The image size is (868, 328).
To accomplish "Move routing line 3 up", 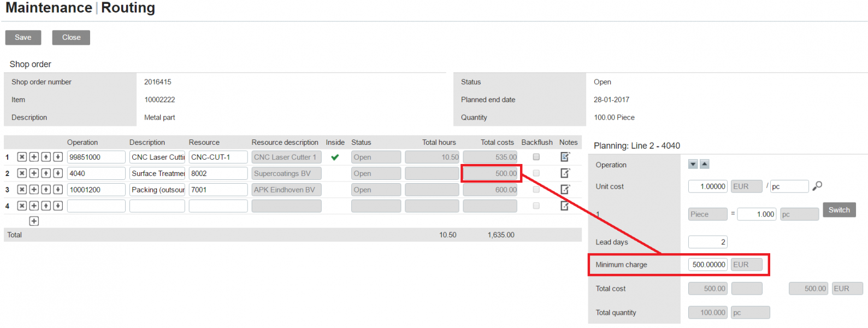I will click(46, 190).
